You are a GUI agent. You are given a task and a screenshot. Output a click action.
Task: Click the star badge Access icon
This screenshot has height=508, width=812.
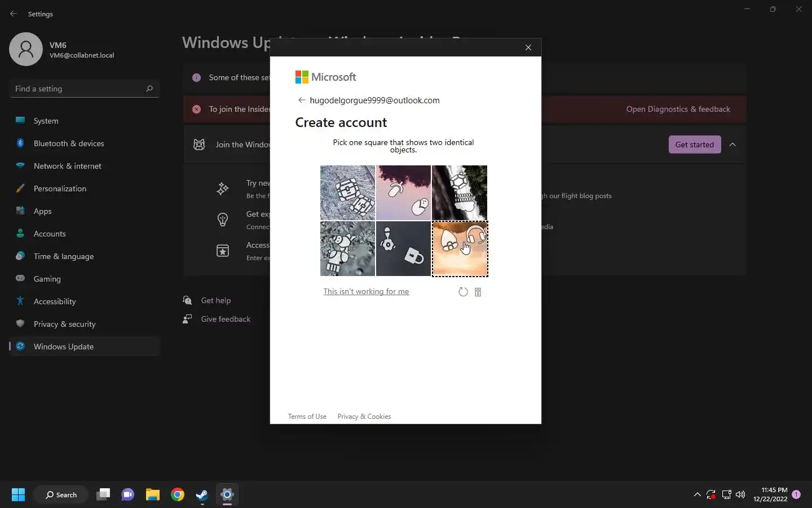[223, 251]
